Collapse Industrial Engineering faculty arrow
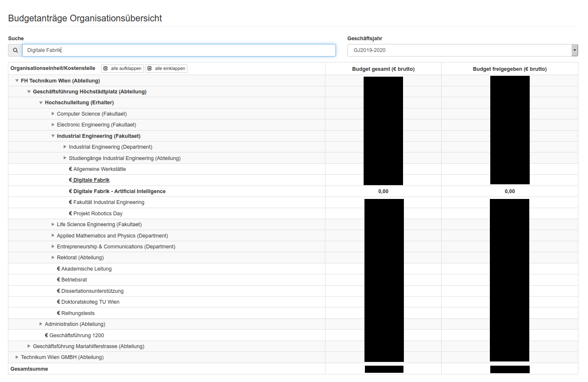The image size is (588, 382). (53, 136)
